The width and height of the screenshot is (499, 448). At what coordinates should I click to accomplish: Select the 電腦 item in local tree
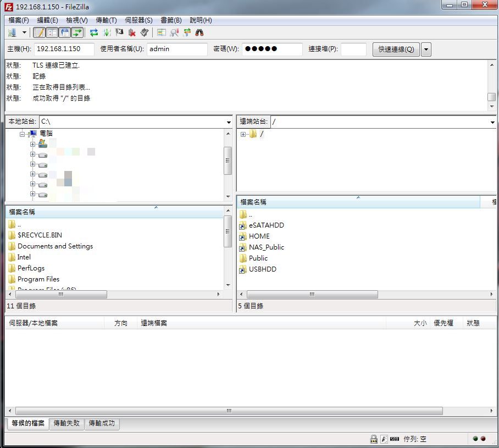coord(46,134)
